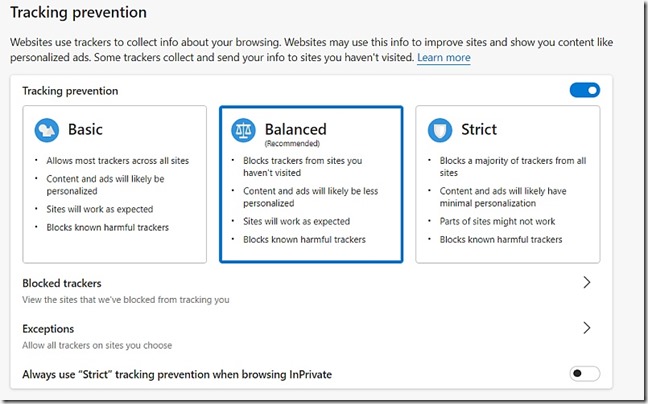Expand the Blocked trackers chevron

tap(587, 283)
